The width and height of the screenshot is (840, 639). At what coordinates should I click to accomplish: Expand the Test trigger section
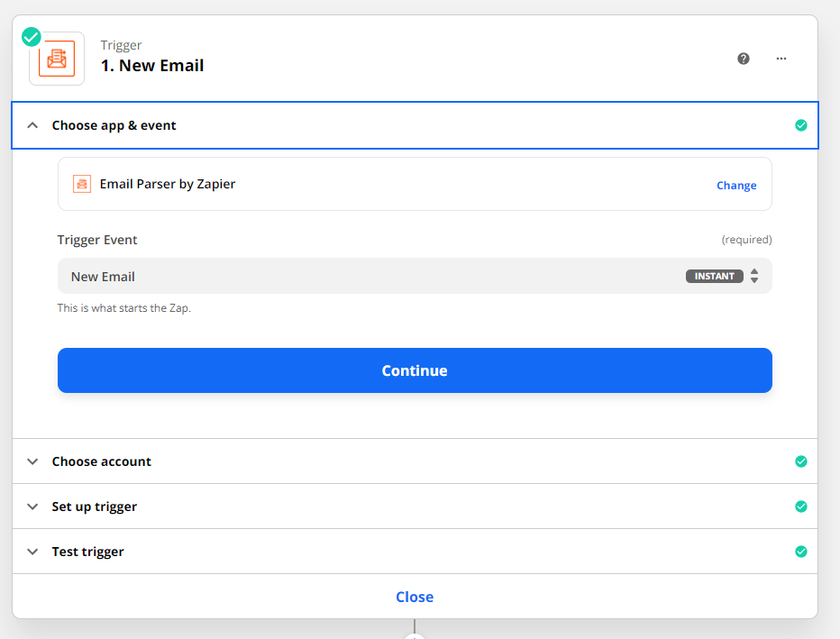tap(32, 552)
